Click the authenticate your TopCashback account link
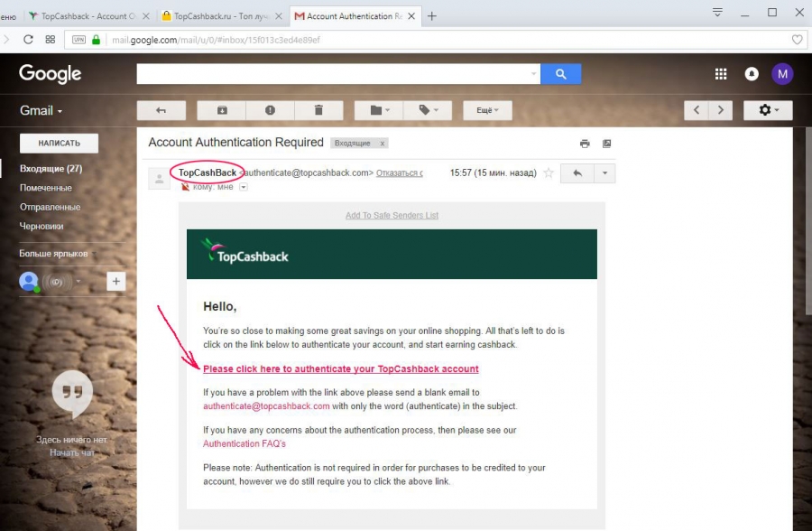Screen dimensions: 812x531 click(341, 368)
